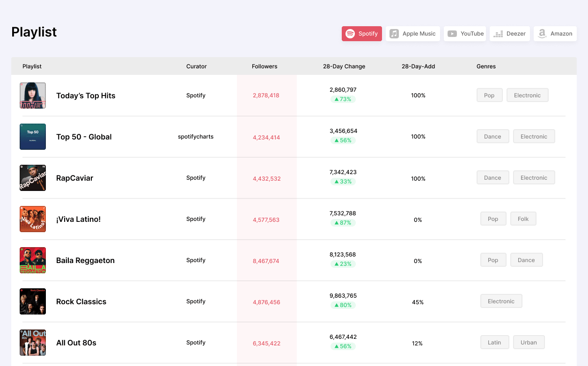
Task: Select Electronic tag for Today's Top Hits
Action: (x=527, y=95)
